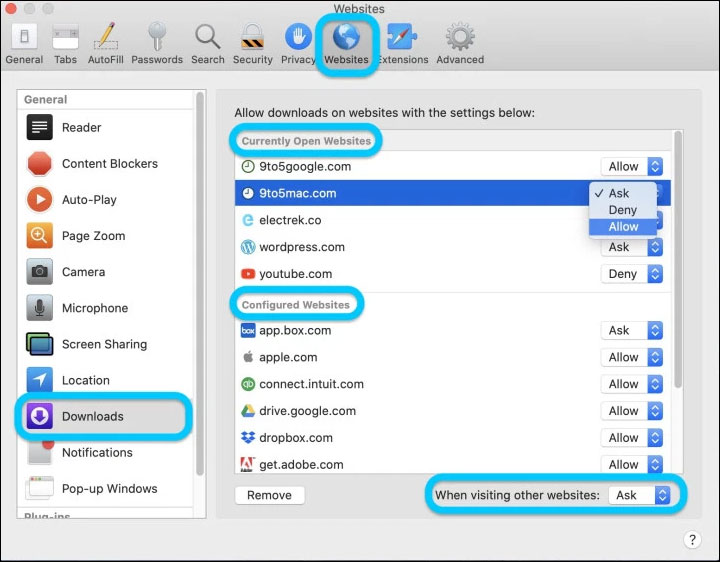Open the connect.intuit.com Allow dropdown
720x562 pixels.
point(632,384)
